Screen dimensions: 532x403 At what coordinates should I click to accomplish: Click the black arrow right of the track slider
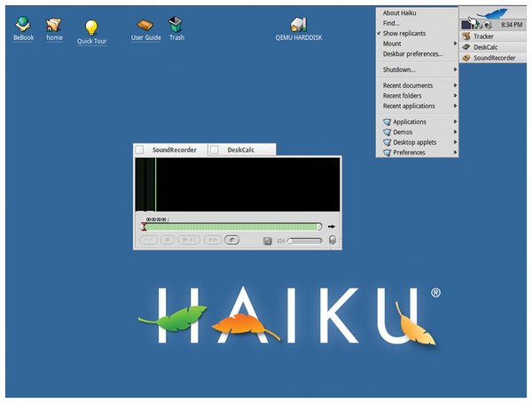tap(332, 226)
